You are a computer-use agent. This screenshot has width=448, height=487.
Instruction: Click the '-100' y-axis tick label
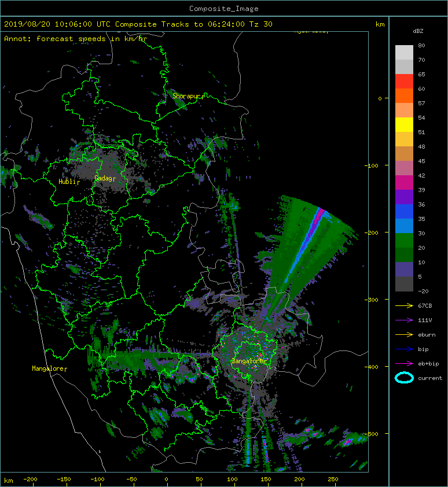point(371,165)
